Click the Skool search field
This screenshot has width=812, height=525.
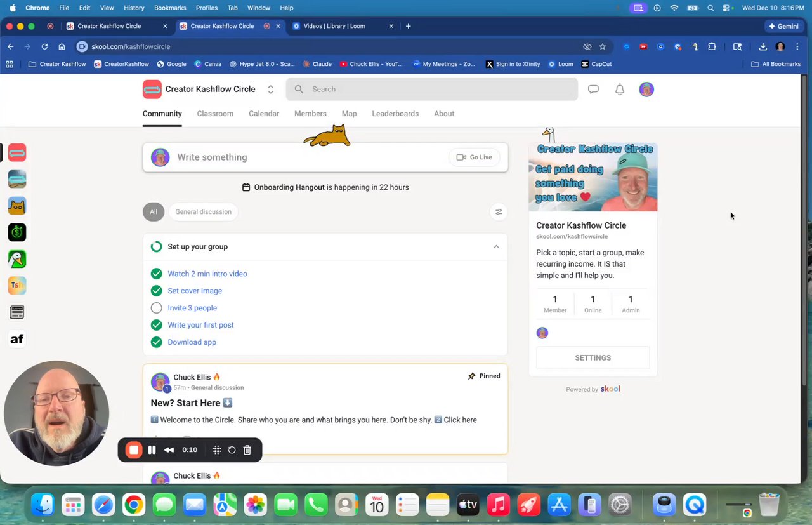432,90
